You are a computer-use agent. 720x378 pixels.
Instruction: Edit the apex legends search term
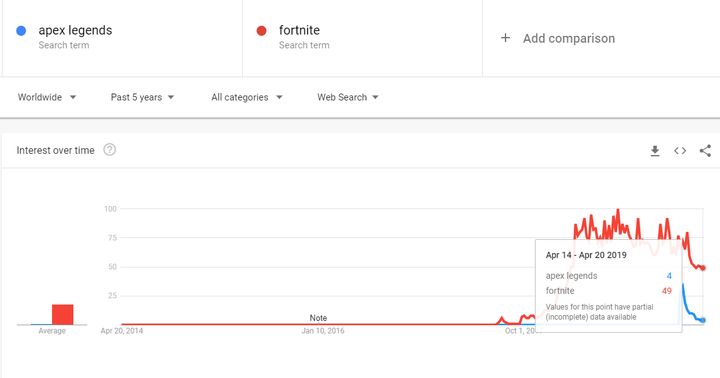75,30
